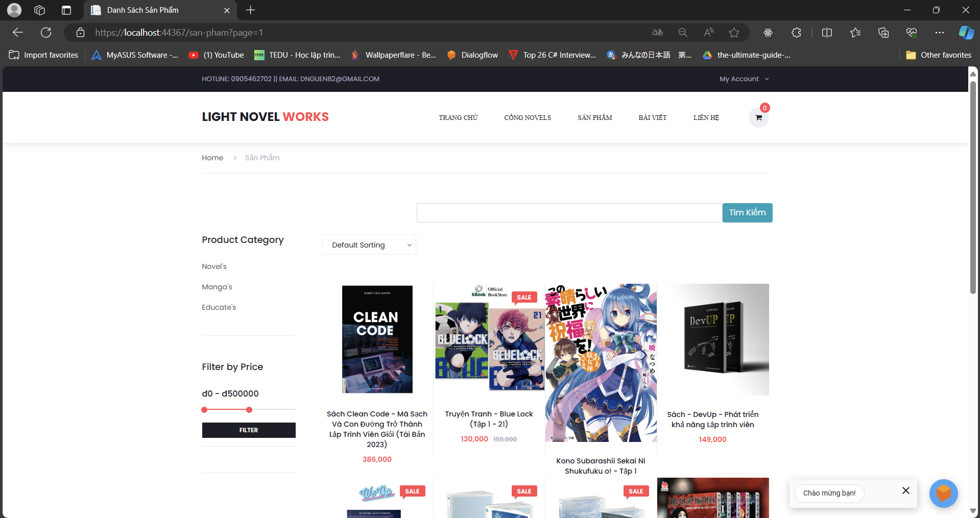Screen dimensions: 980x518
Task: Click the left price slider handle
Action: pyautogui.click(x=204, y=410)
